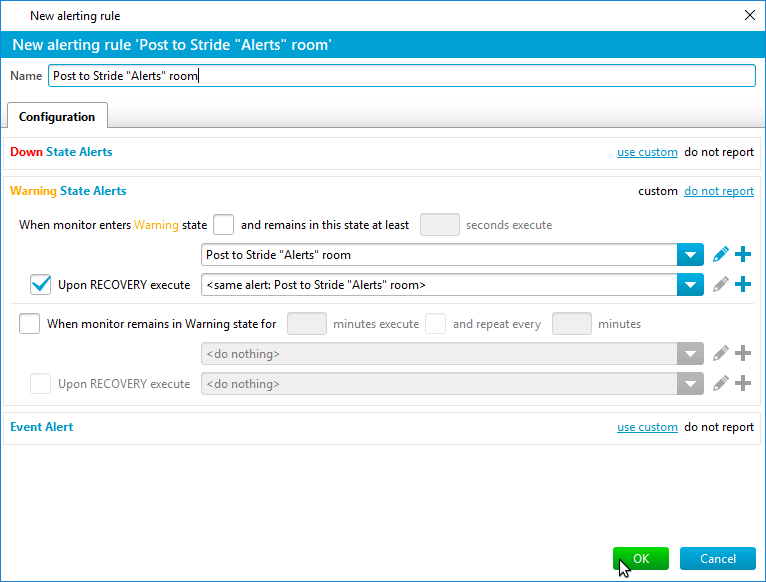This screenshot has height=582, width=766.
Task: Cancel the new alerting rule
Action: tap(718, 559)
